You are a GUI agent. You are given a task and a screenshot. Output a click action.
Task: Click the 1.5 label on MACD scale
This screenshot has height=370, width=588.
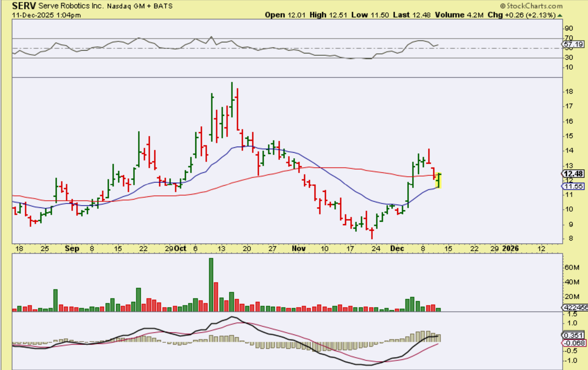click(572, 314)
